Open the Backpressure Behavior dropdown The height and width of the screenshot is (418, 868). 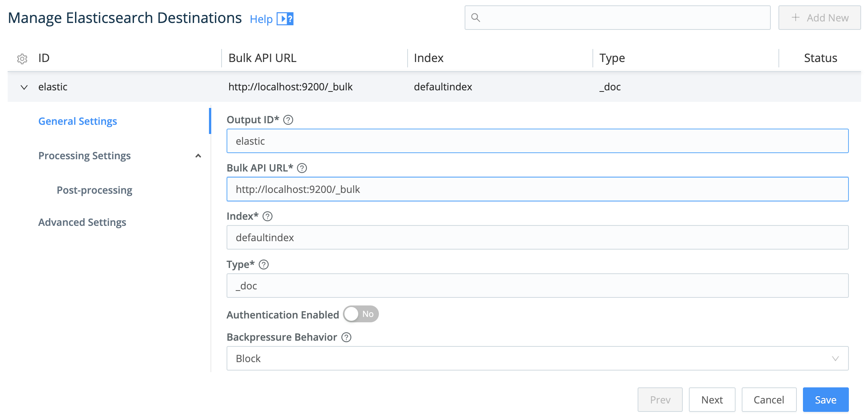537,358
